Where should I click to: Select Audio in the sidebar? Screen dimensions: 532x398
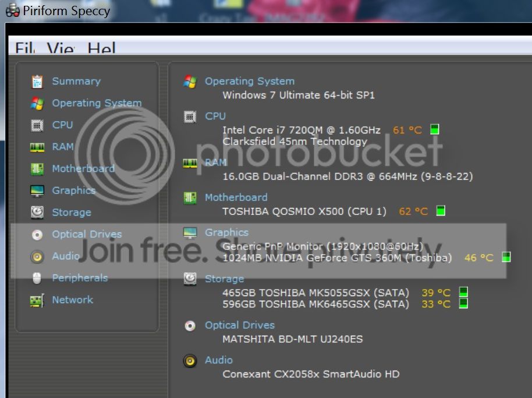coord(66,256)
